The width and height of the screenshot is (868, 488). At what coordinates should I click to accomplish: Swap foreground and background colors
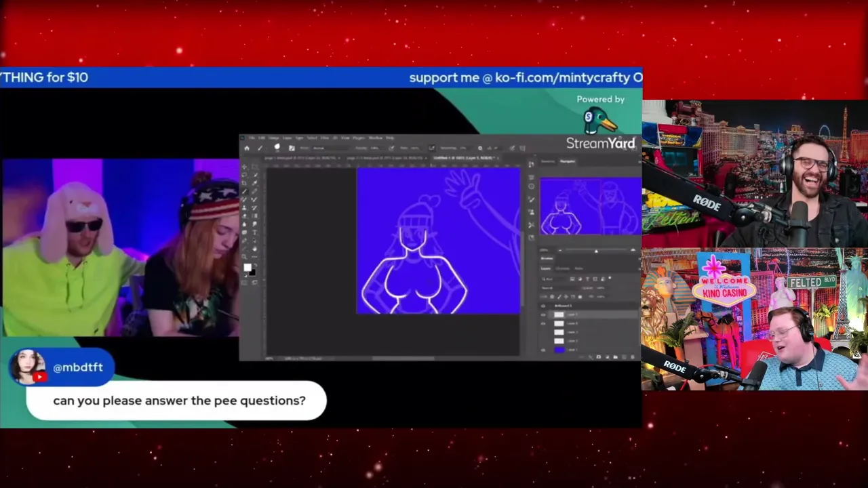coord(256,265)
